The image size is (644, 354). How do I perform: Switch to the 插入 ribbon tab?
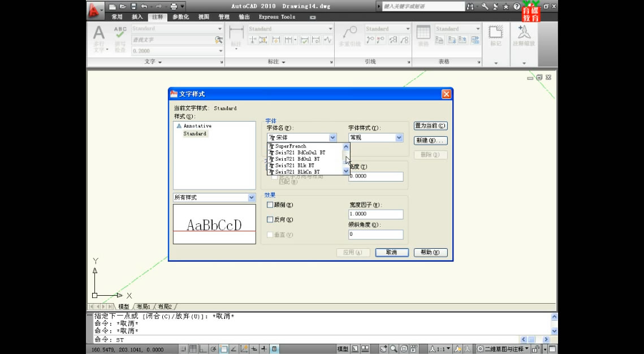pyautogui.click(x=137, y=17)
